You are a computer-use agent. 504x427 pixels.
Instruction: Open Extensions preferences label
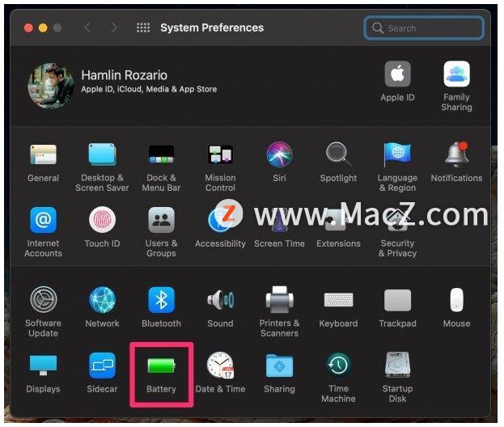338,243
